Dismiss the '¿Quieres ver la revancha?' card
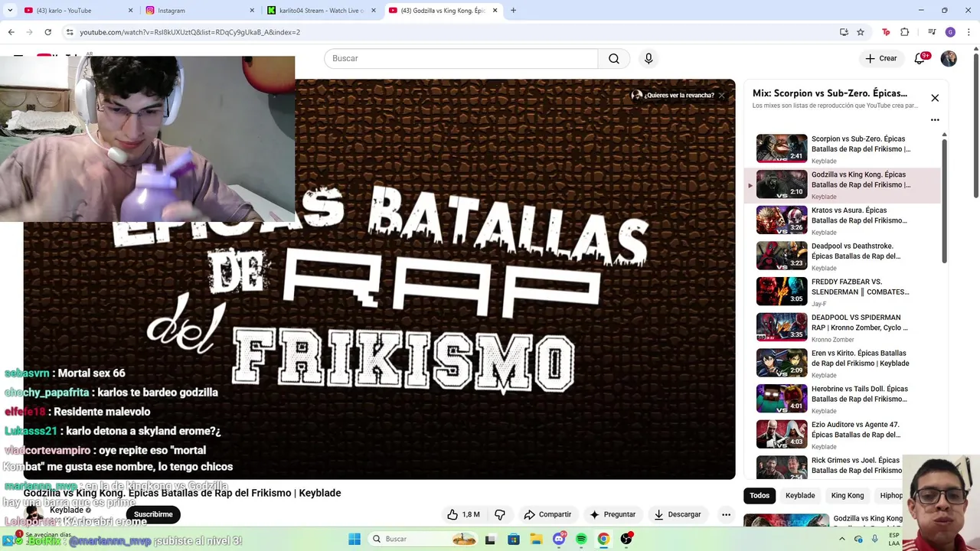Screen dimensions: 980x551 point(721,95)
